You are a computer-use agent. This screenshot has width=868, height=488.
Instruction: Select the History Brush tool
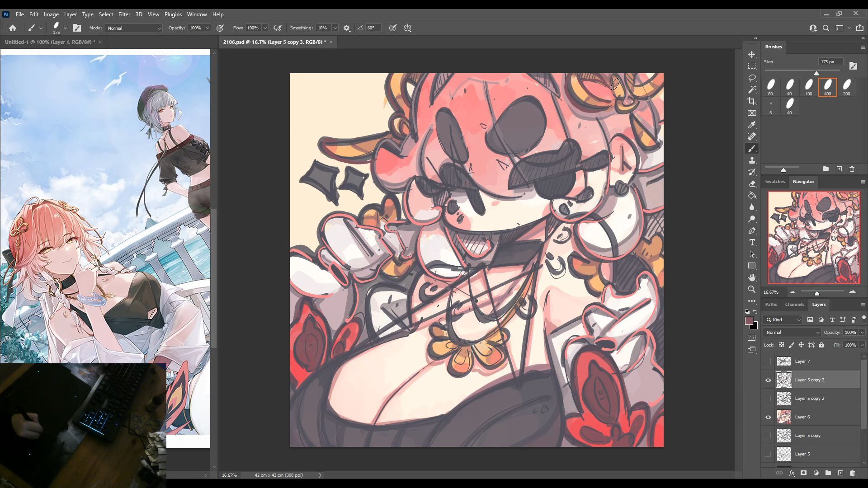pos(752,172)
